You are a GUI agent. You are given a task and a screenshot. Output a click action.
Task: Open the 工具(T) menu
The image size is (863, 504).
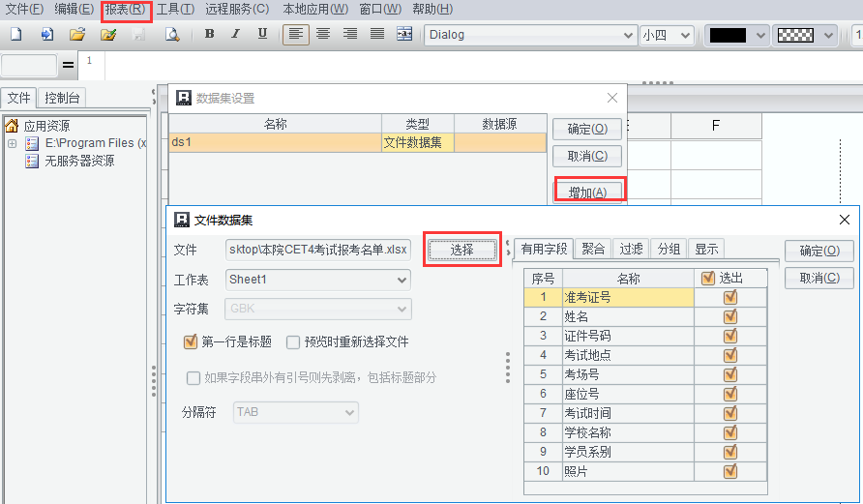pos(175,9)
